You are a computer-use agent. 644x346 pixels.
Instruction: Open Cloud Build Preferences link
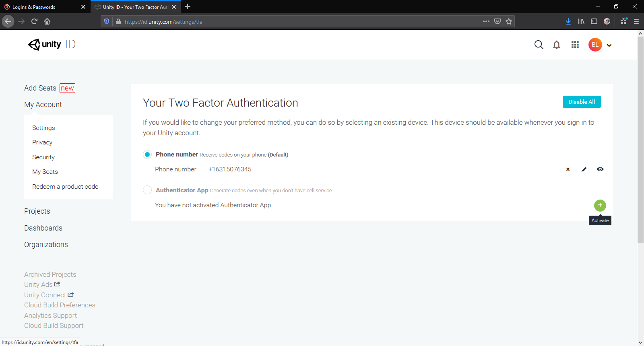tap(60, 305)
